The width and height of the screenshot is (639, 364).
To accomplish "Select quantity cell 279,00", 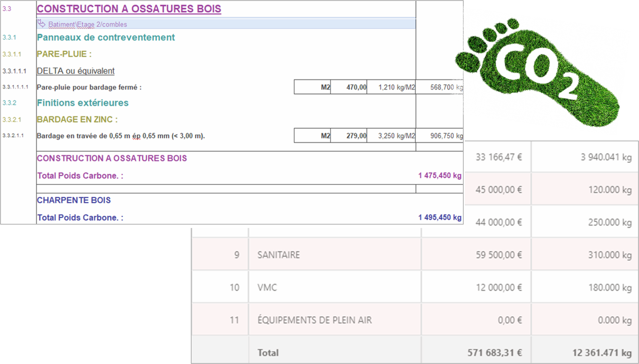I will 348,136.
